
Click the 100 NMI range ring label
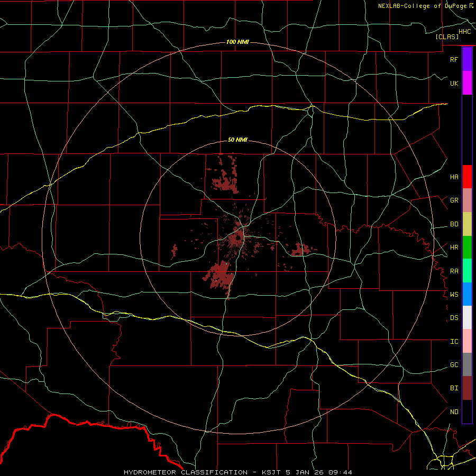pyautogui.click(x=237, y=42)
